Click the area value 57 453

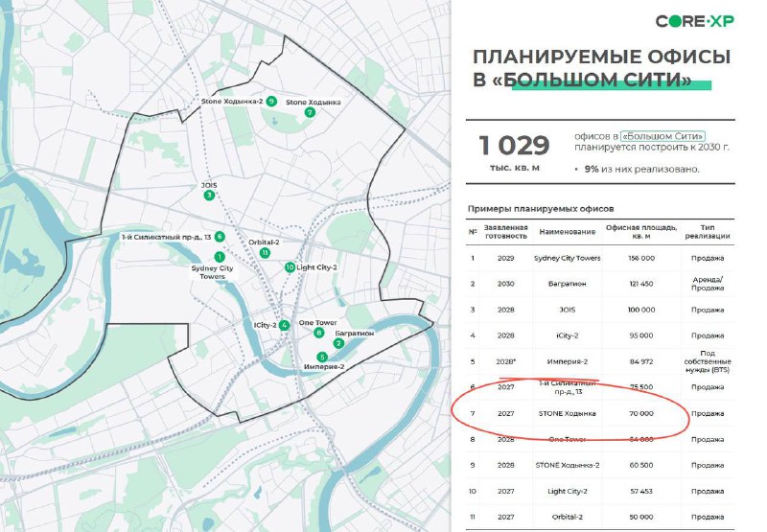[641, 491]
